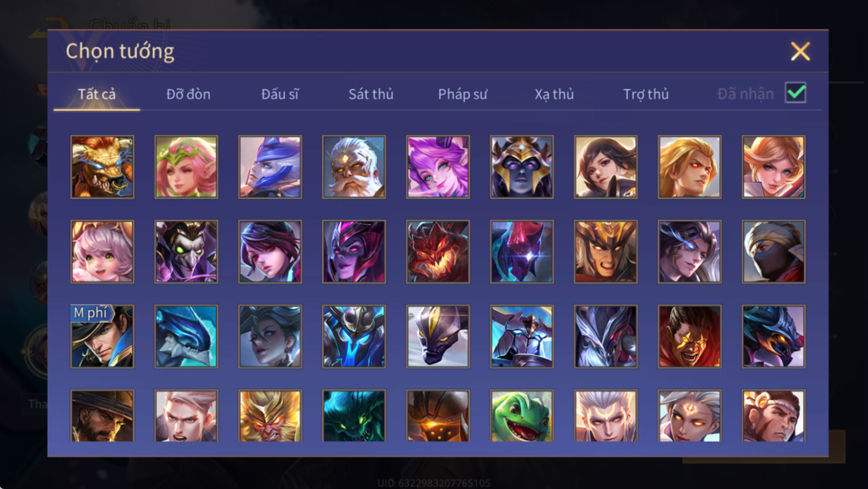The width and height of the screenshot is (868, 489).
Task: Select the pink-haired cat-ear girl hero
Action: (102, 252)
